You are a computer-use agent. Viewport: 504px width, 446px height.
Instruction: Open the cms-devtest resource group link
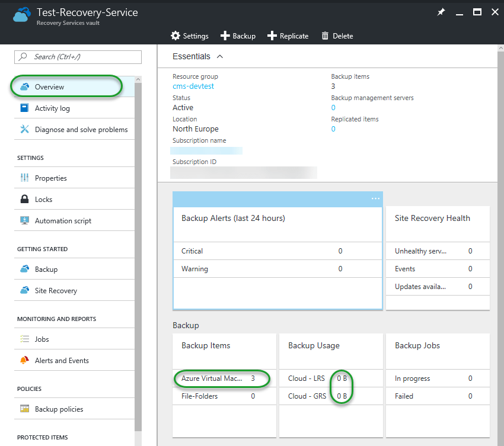coord(193,86)
